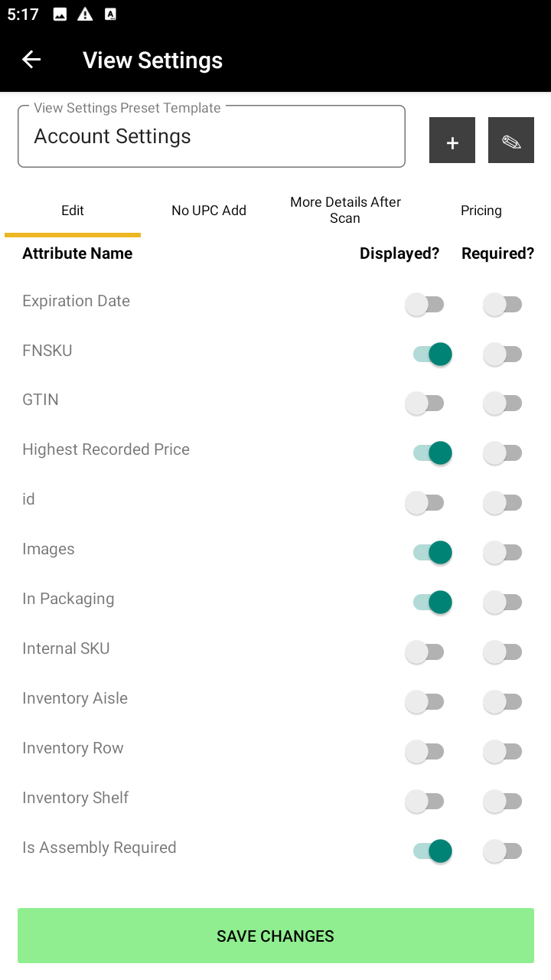The height and width of the screenshot is (980, 551).
Task: Open the image notification in status bar
Action: tap(60, 15)
